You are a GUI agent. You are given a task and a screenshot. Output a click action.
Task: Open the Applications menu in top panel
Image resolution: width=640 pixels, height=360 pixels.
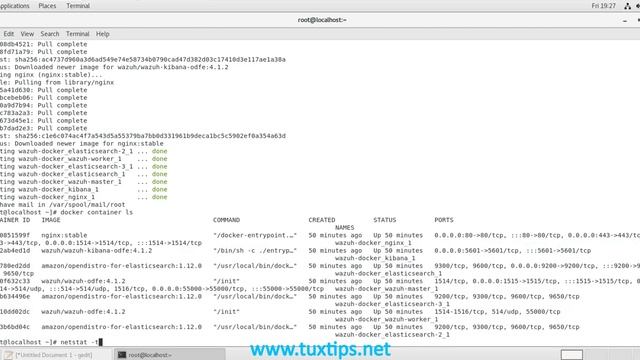(x=15, y=6)
